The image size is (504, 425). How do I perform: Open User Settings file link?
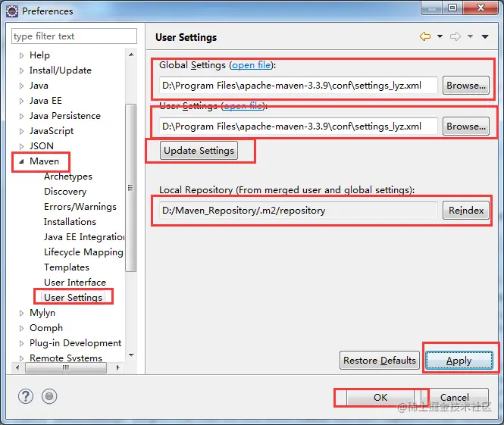tap(243, 106)
